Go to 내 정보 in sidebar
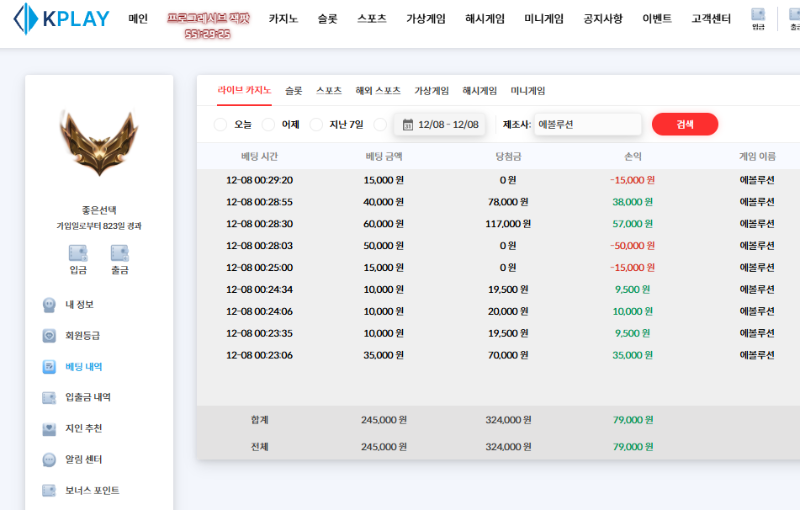 point(80,305)
